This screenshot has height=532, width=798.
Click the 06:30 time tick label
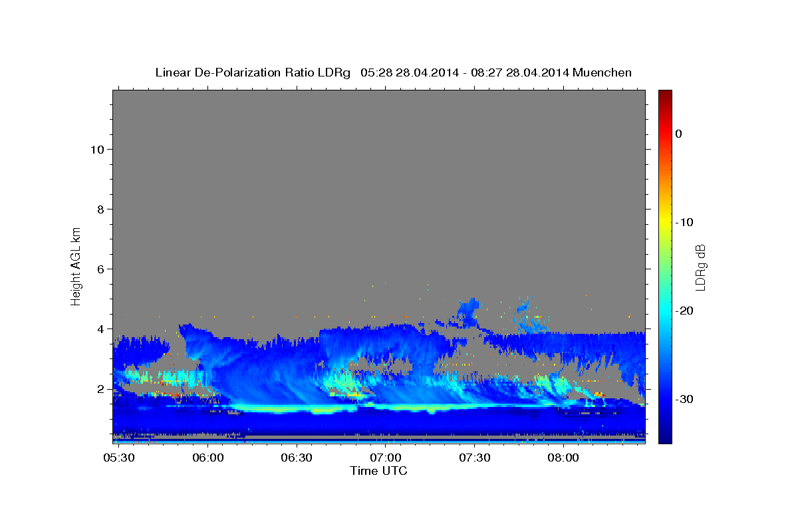[297, 458]
